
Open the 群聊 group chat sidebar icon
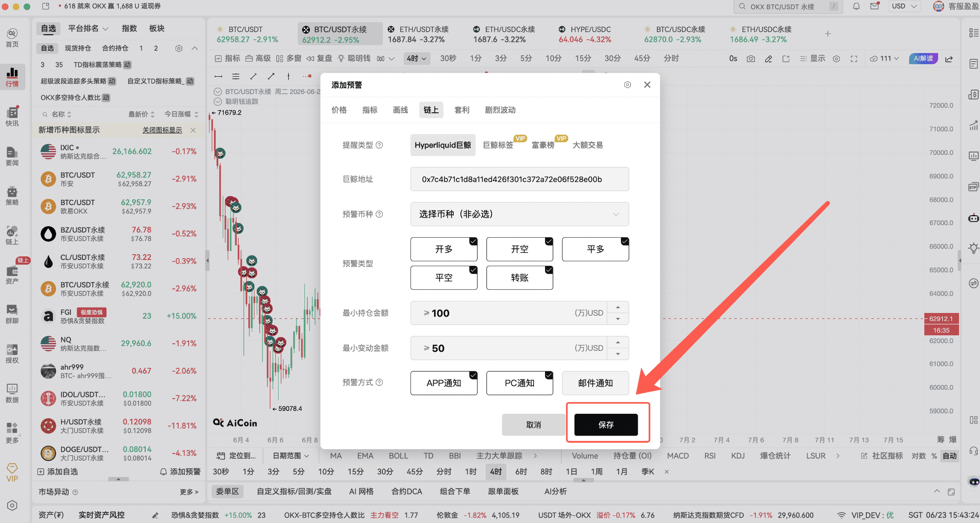coord(12,314)
